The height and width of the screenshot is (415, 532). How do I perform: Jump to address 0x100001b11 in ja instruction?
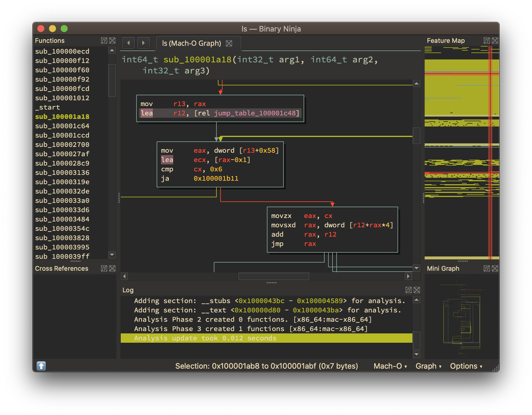pyautogui.click(x=216, y=178)
